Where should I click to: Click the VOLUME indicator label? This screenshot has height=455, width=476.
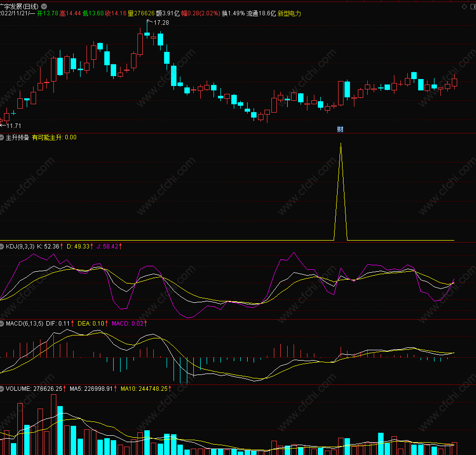click(x=18, y=389)
